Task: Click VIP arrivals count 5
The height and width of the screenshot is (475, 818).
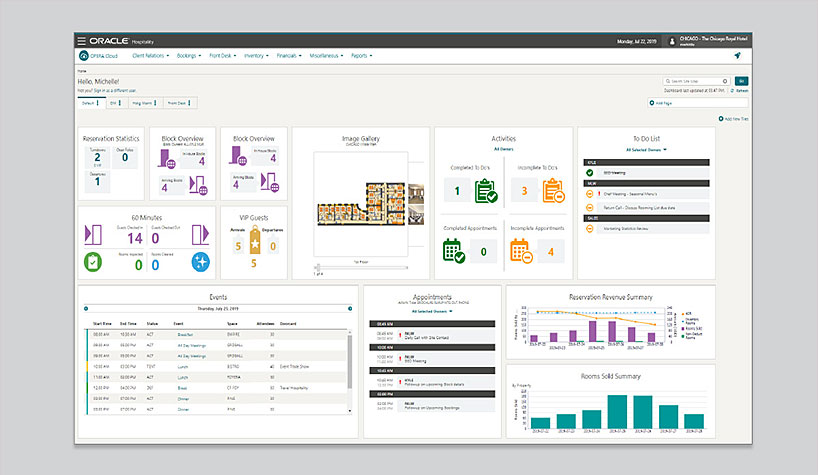Action: tap(238, 246)
